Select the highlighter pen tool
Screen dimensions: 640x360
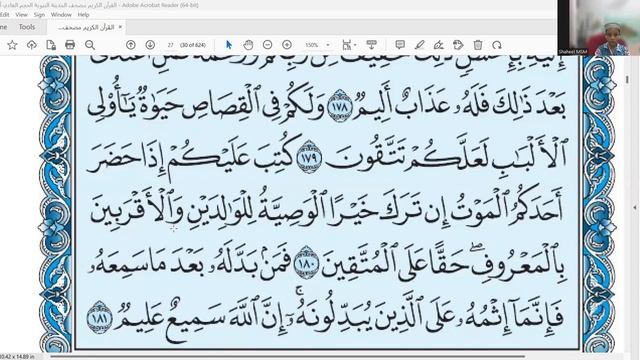click(420, 45)
